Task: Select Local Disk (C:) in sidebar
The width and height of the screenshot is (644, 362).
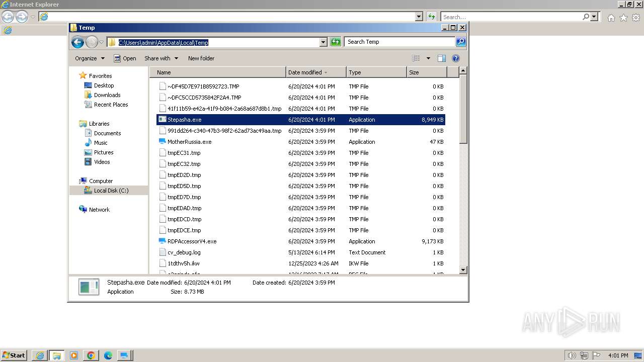Action: 111,191
